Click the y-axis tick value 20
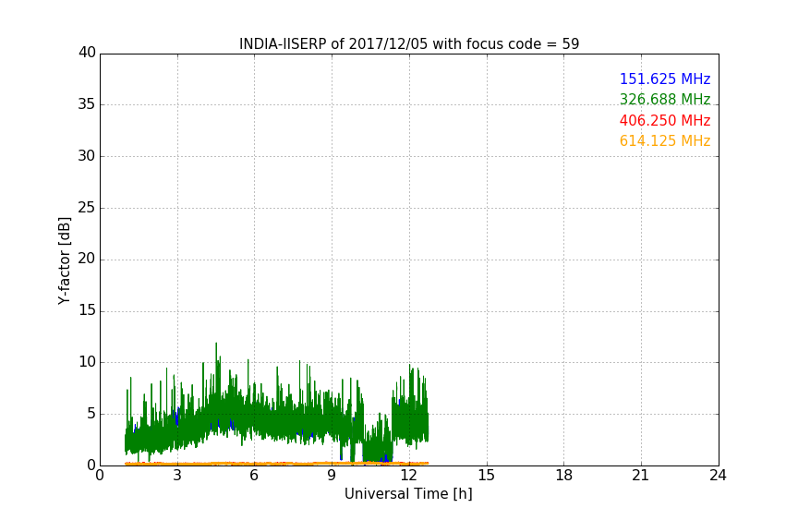The height and width of the screenshot is (532, 798). (x=87, y=260)
